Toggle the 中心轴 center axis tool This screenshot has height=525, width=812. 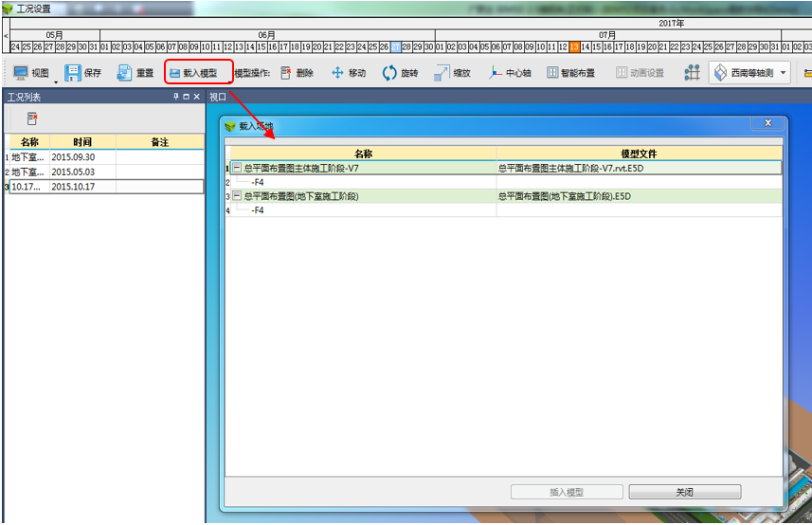click(x=510, y=73)
